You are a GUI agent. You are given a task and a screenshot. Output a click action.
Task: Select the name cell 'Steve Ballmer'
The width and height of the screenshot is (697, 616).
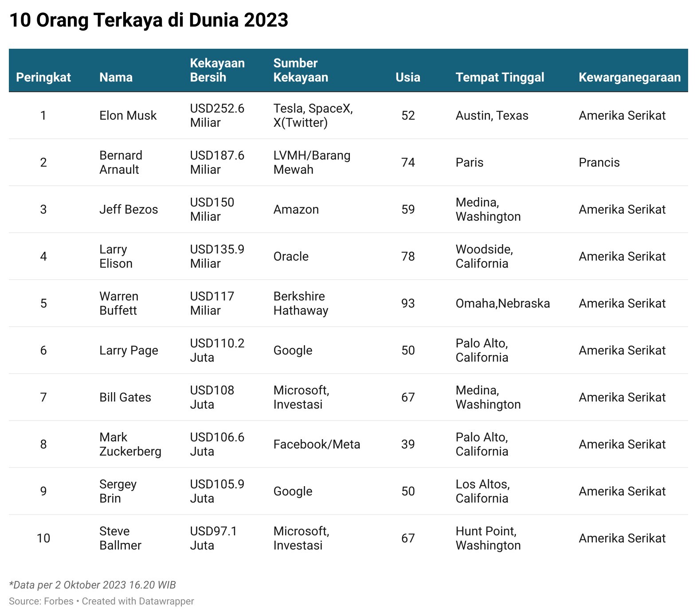(120, 538)
